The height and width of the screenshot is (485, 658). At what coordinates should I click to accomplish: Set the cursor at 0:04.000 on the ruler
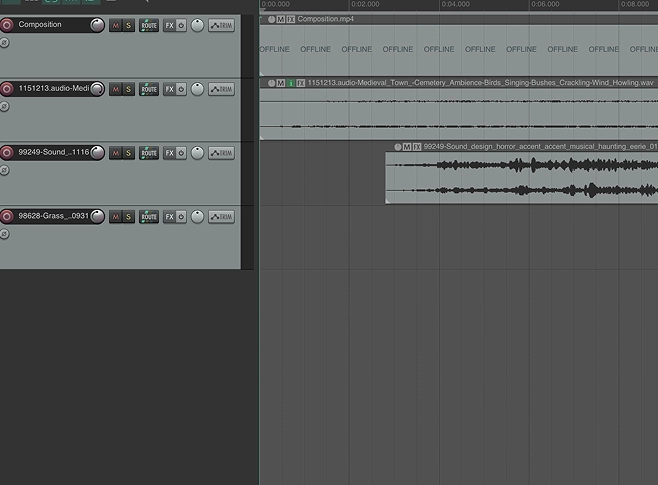456,4
